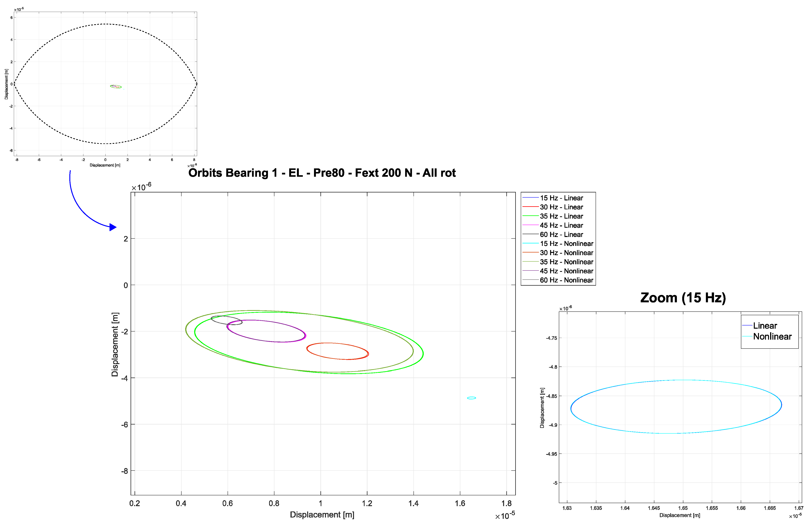Click the 'Orbits Bearing 1' plot title
This screenshot has height=523, width=812.
(322, 173)
